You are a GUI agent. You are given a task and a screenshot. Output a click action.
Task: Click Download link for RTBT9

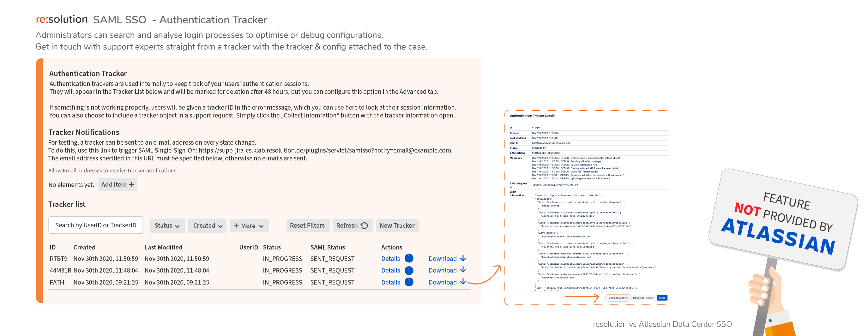pos(443,259)
